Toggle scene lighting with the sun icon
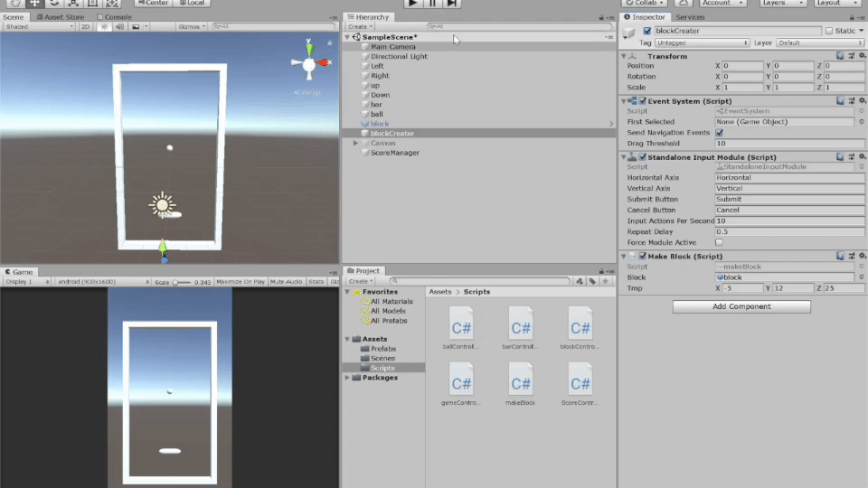This screenshot has height=488, width=868. (x=104, y=27)
